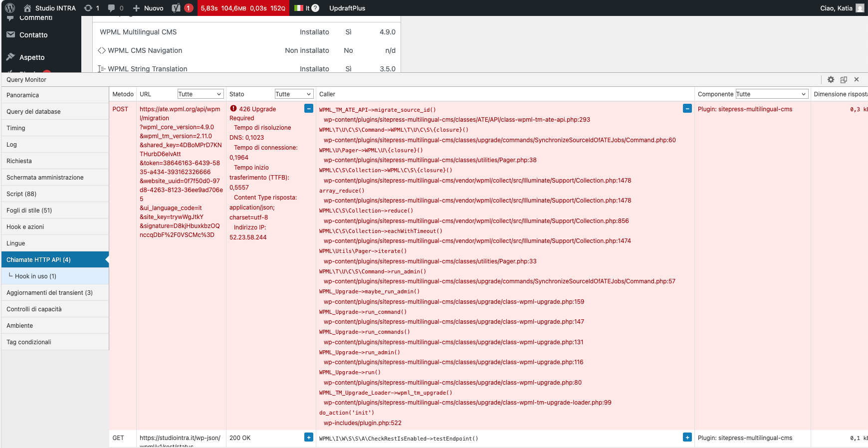Filter by sitepress-multilingual-cms in POST row
Image resolution: width=868 pixels, height=448 pixels.
click(x=745, y=109)
